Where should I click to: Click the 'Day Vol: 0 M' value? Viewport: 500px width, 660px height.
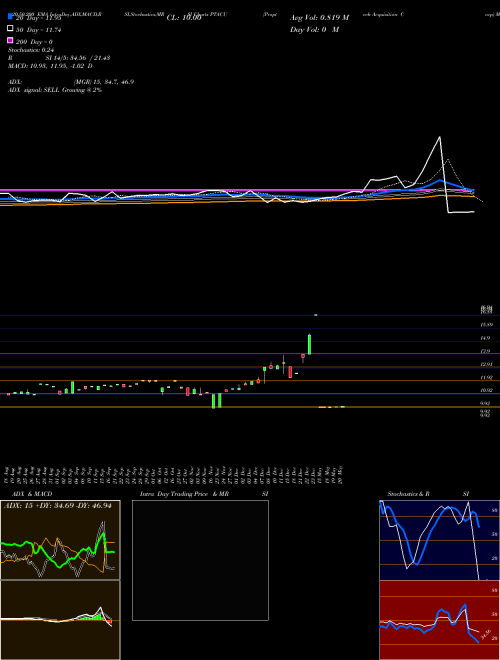tap(314, 29)
